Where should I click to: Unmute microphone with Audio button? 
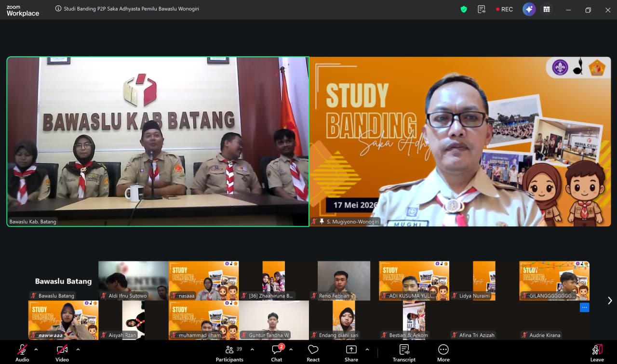(x=22, y=352)
